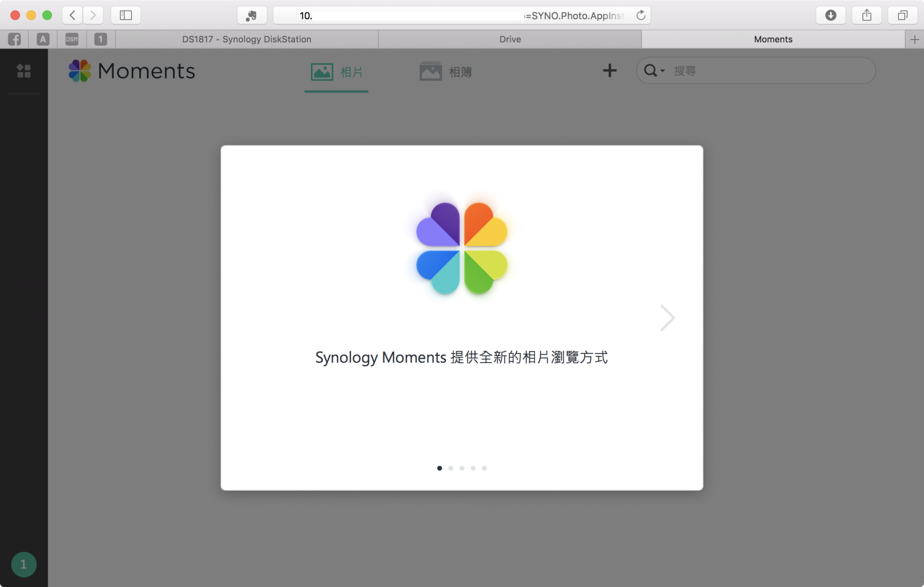Jump to the second intro slide dot
This screenshot has height=587, width=924.
click(x=450, y=468)
